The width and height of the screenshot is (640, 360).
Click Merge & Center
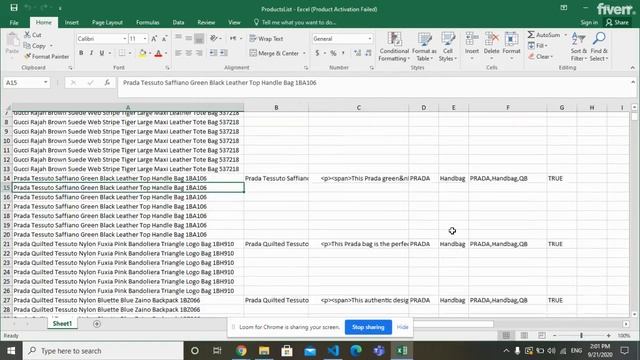pyautogui.click(x=274, y=53)
